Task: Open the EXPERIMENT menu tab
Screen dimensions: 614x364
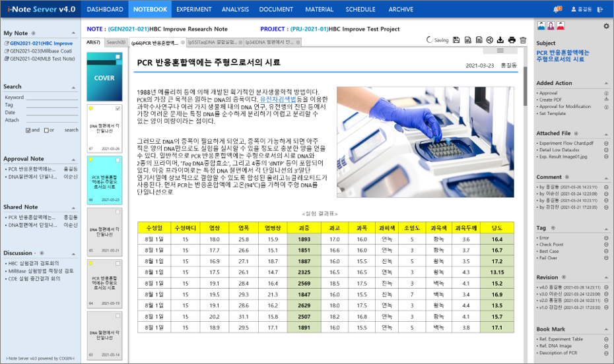Action: [194, 9]
